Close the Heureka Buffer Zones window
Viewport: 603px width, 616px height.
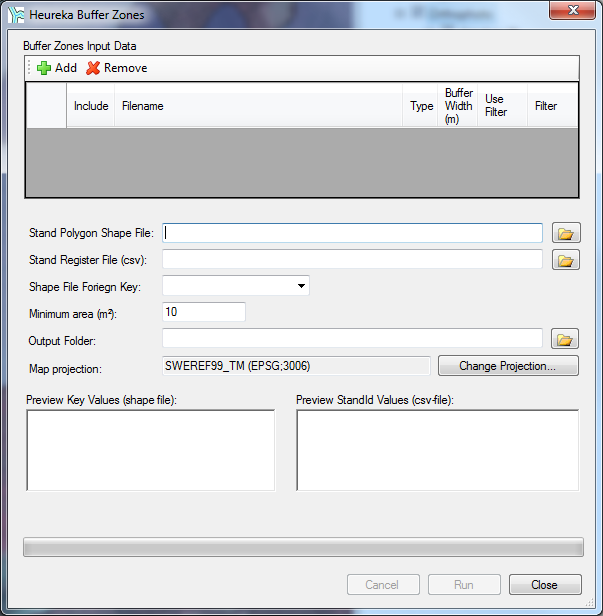point(572,10)
